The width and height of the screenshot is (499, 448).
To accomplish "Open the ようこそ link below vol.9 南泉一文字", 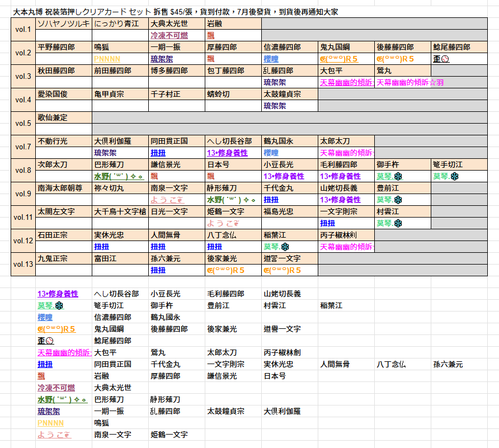I will click(x=167, y=200).
